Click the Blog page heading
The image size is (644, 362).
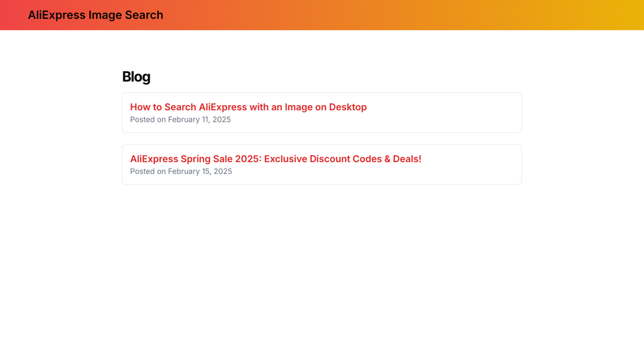136,77
